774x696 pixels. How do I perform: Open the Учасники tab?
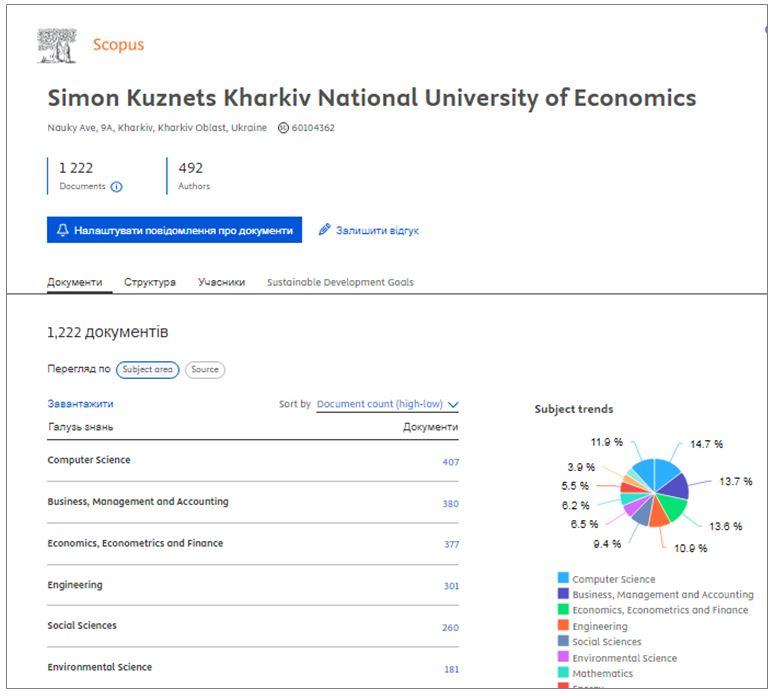click(x=221, y=282)
